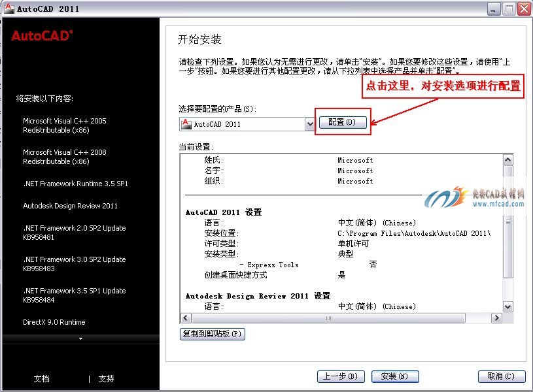Click horizontal scrollbar left arrow

(x=186, y=318)
